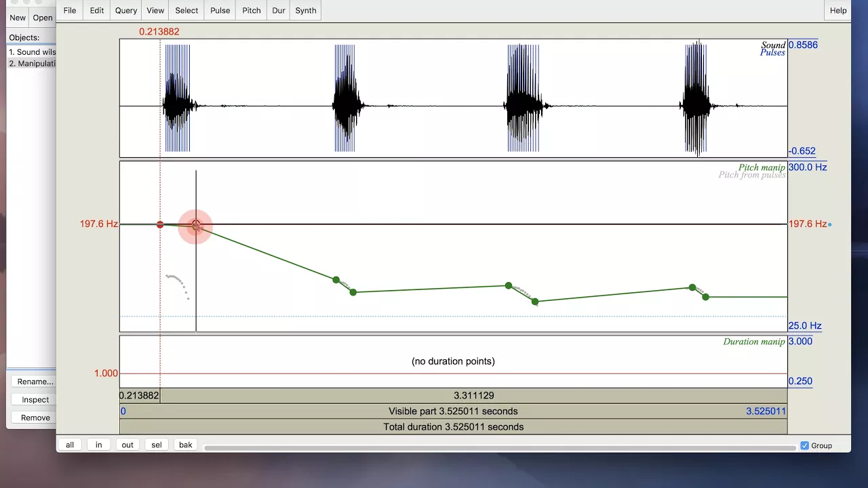Screen dimensions: 868x488
Task: Click the red cursor time 0.213882 label
Action: tap(159, 31)
